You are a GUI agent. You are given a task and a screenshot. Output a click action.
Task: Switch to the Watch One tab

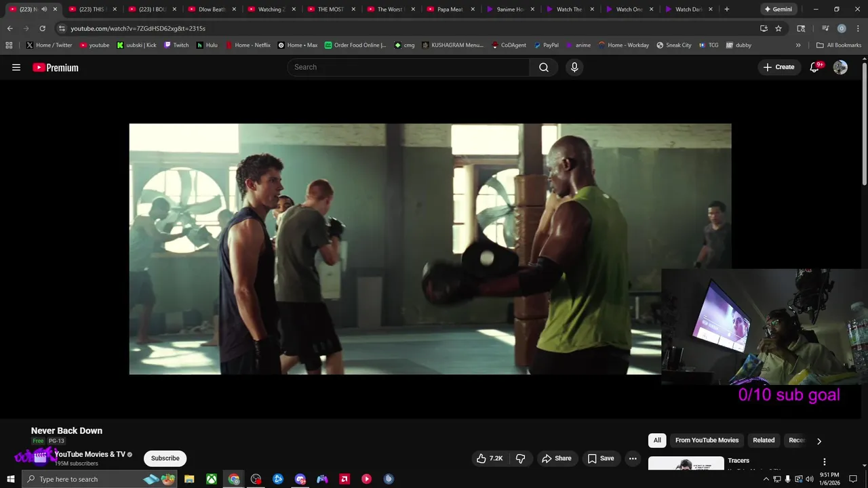629,9
